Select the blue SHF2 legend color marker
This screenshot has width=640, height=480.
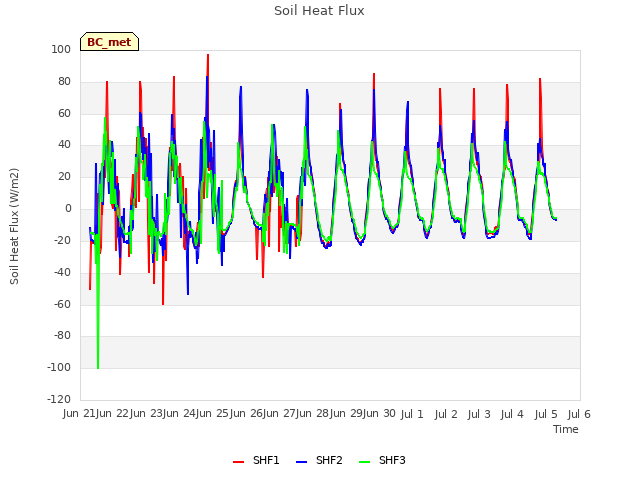pos(301,462)
